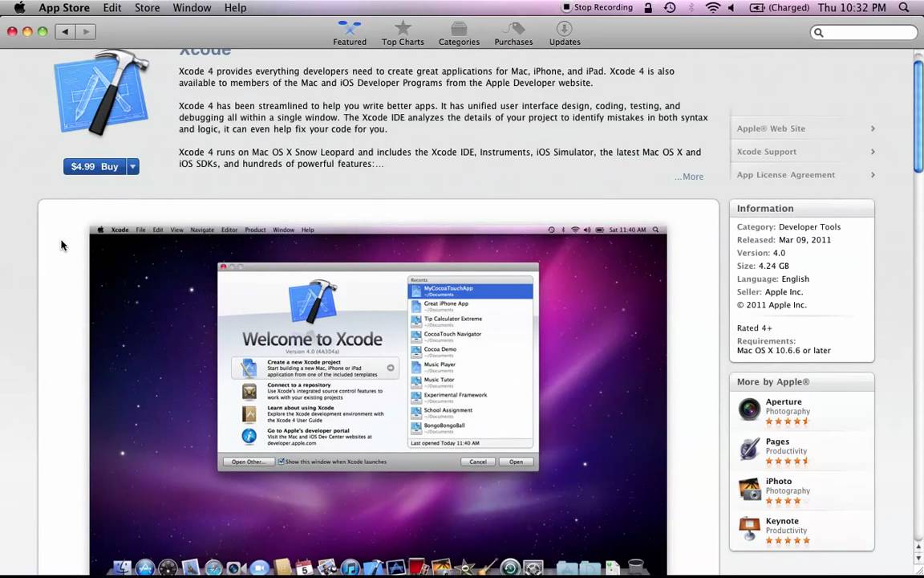This screenshot has height=578, width=924.
Task: Go back with the left arrow
Action: click(x=65, y=32)
